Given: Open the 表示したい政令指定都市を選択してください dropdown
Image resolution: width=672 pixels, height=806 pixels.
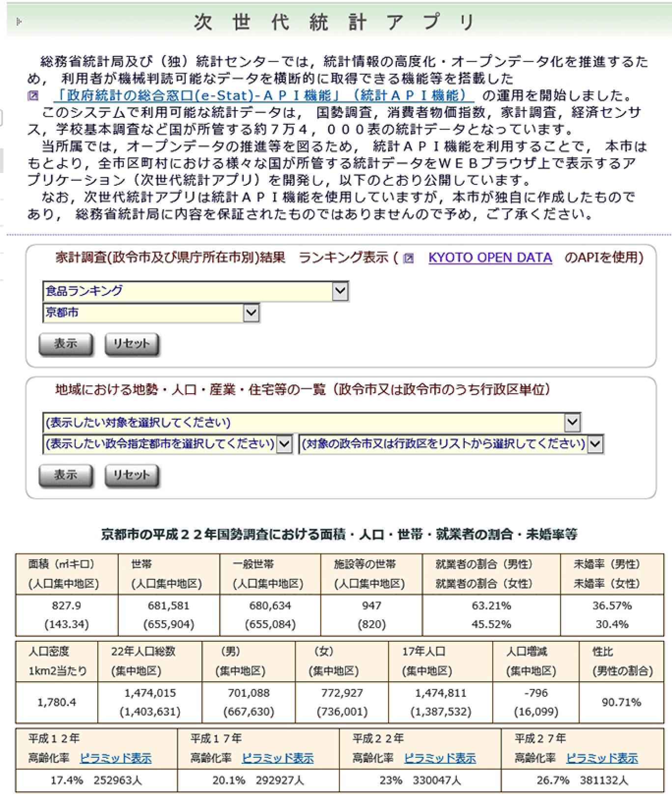Looking at the screenshot, I should (168, 444).
